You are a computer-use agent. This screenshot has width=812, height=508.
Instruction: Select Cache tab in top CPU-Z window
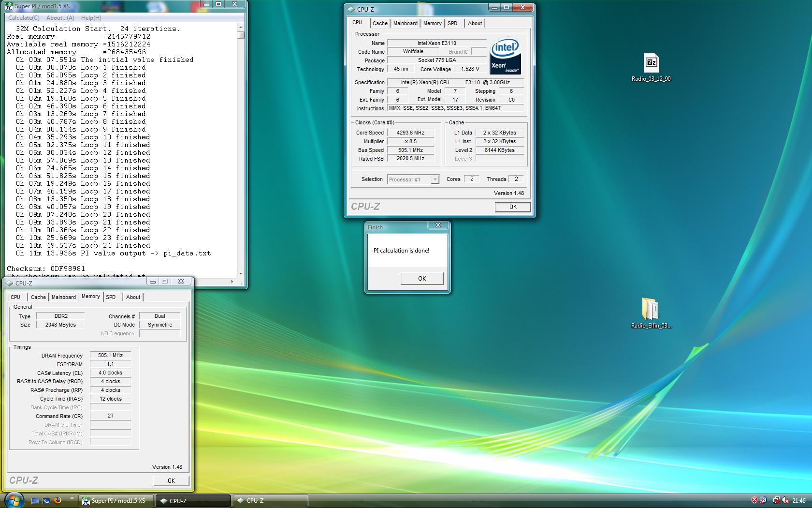[380, 23]
